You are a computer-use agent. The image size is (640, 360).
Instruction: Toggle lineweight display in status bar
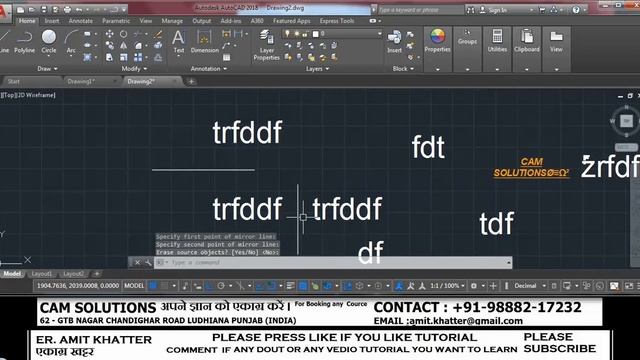point(290,286)
